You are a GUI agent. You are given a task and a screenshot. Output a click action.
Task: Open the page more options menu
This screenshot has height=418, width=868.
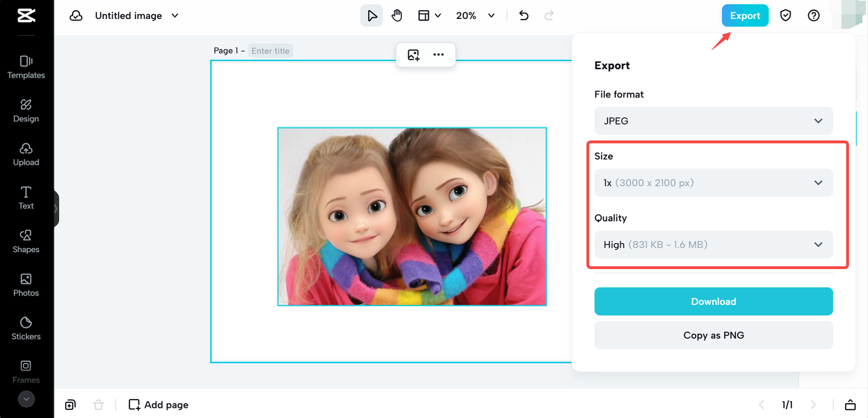click(x=439, y=55)
